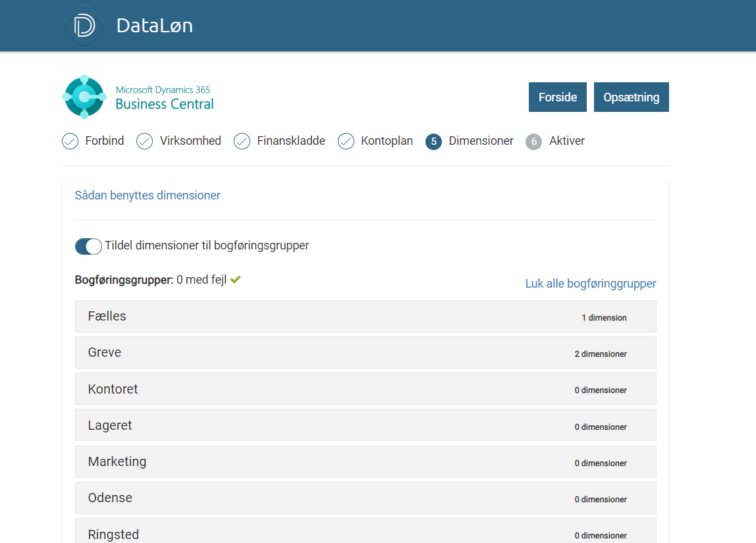Click 0 dimensioner count for Lageret
The height and width of the screenshot is (543, 756).
tap(601, 427)
